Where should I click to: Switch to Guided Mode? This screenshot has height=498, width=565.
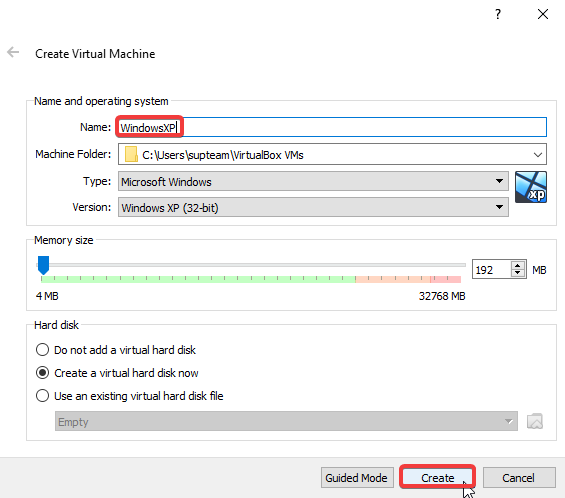[x=357, y=477]
